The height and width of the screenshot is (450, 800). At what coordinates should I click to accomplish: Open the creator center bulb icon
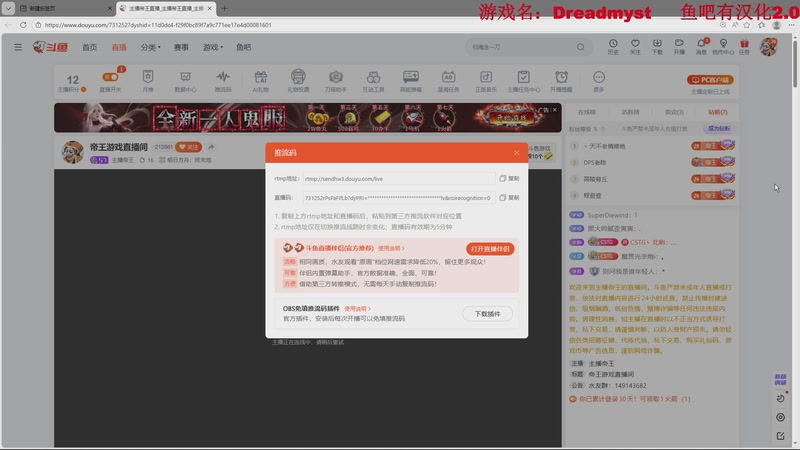point(723,46)
